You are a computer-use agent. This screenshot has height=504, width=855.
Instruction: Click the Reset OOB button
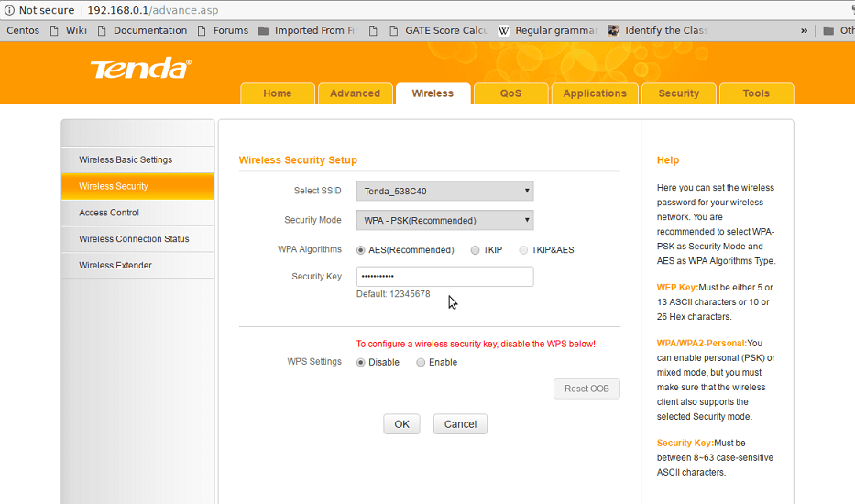pos(586,389)
